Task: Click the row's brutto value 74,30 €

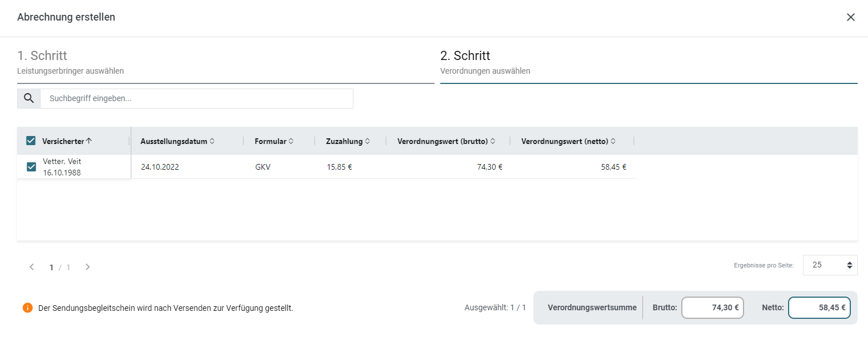Action: (x=490, y=167)
